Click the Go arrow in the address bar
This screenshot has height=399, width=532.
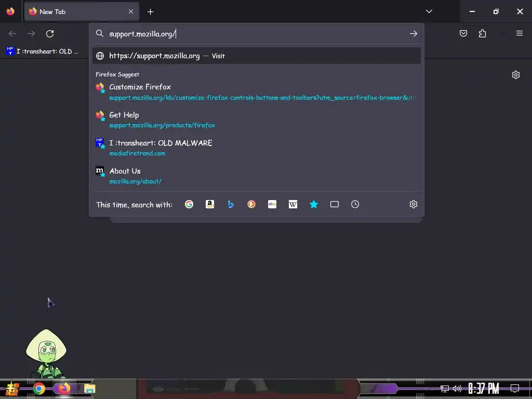click(413, 34)
